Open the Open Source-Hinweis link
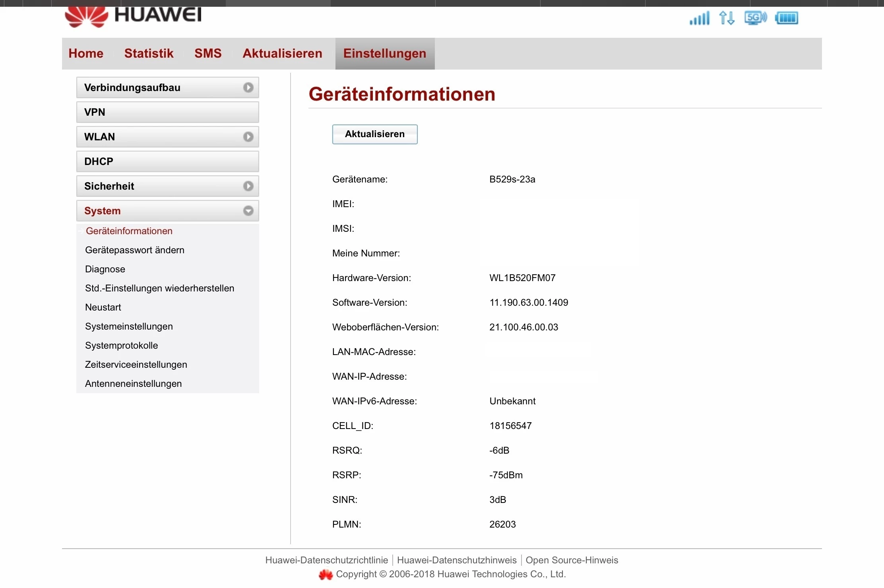The image size is (884, 588). (572, 560)
